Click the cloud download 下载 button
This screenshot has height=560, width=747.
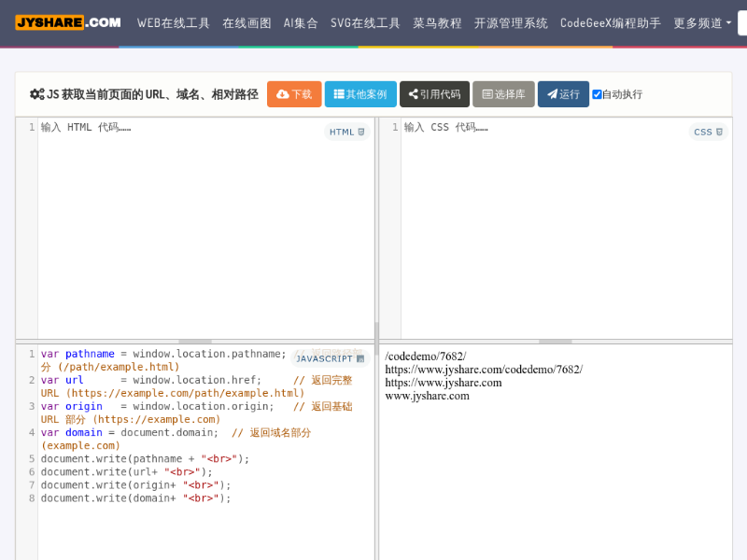point(294,94)
